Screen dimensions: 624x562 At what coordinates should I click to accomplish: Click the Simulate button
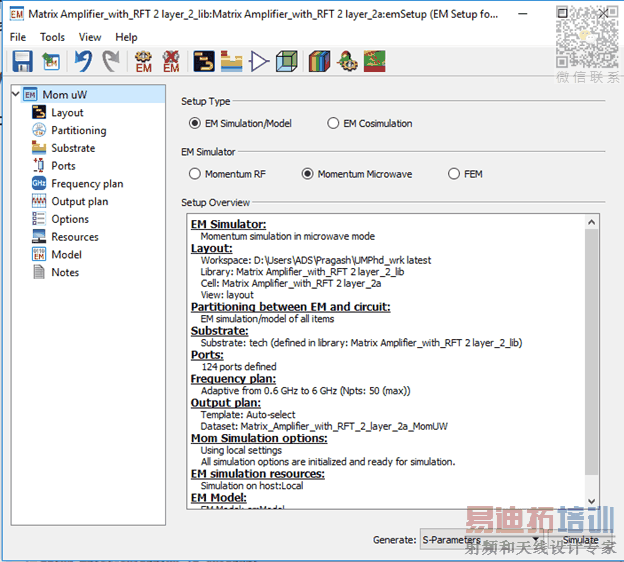tap(580, 540)
